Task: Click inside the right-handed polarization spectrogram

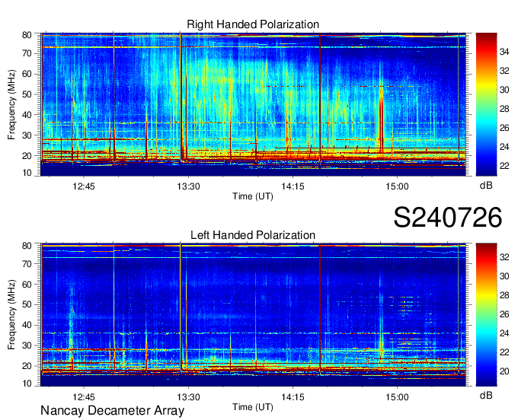Action: pyautogui.click(x=253, y=104)
